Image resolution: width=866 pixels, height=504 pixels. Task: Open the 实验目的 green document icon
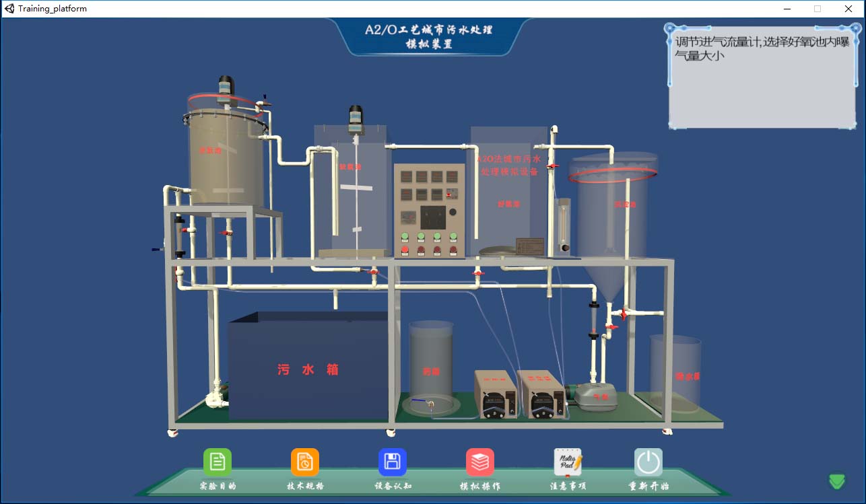click(x=218, y=462)
